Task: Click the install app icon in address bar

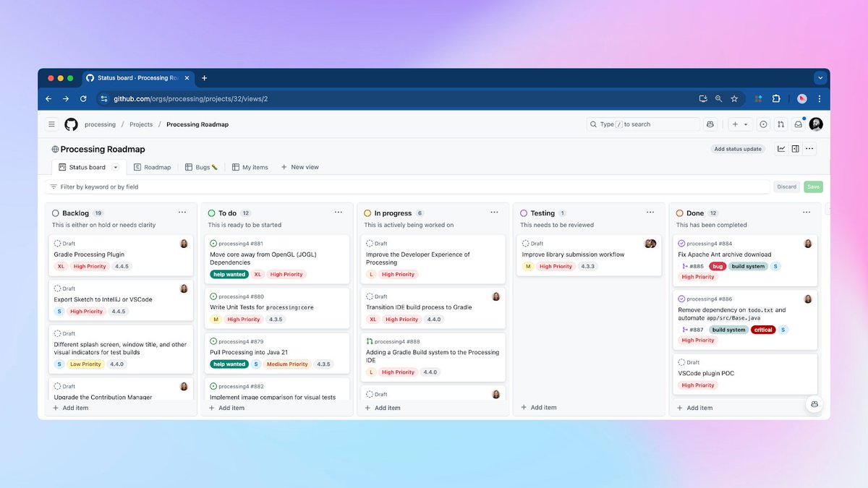Action: pos(703,99)
